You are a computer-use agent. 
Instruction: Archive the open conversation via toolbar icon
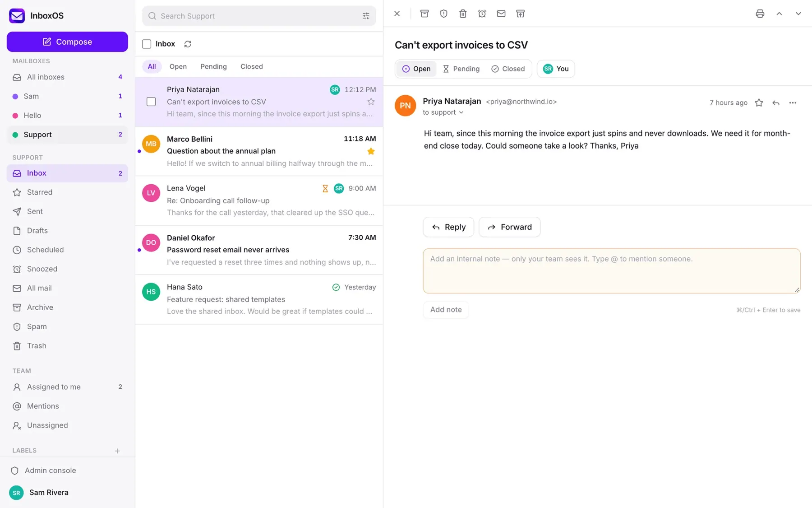click(424, 14)
